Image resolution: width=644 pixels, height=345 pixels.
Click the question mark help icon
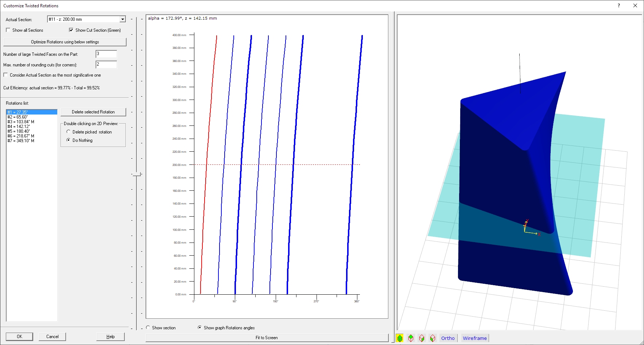(619, 5)
